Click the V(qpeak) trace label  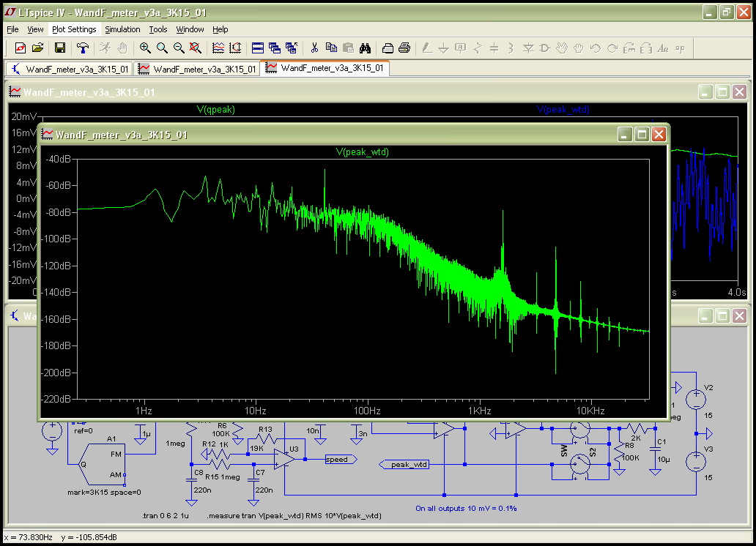coord(216,110)
